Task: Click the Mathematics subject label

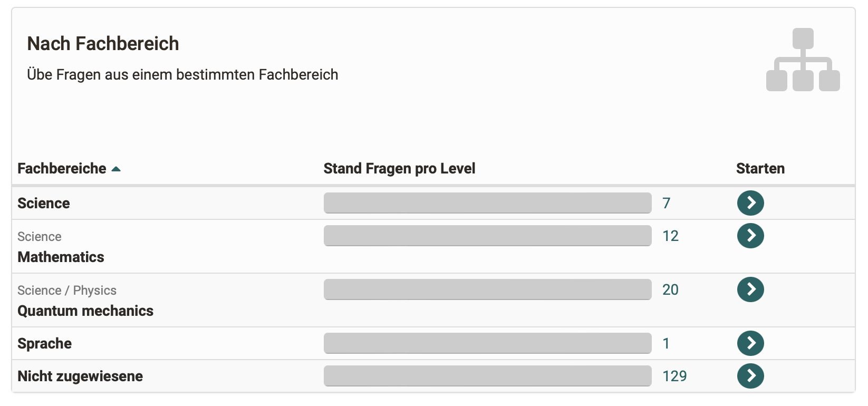Action: 61,257
